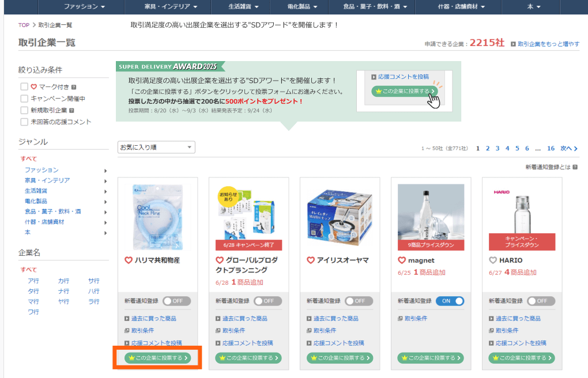Favorite ハリマ共和物産 with heart icon
Screen dimensions: 588x378
coord(128,260)
